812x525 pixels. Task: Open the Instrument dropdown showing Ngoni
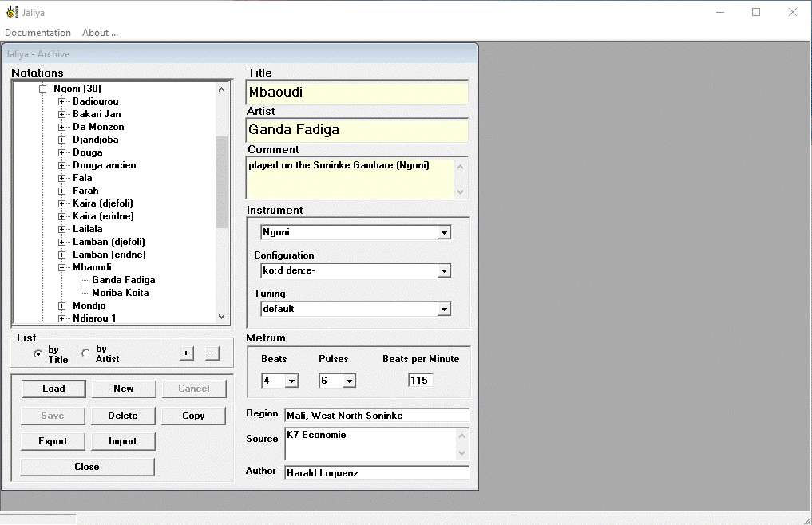click(x=443, y=232)
